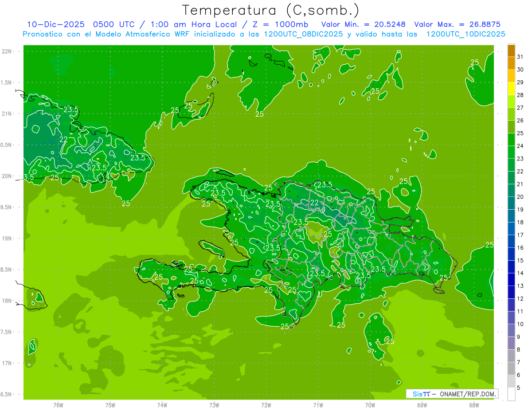Screen dimensions: 532x411
Task: Click the "22" contour label over northern Dominican Republic
Action: point(314,203)
